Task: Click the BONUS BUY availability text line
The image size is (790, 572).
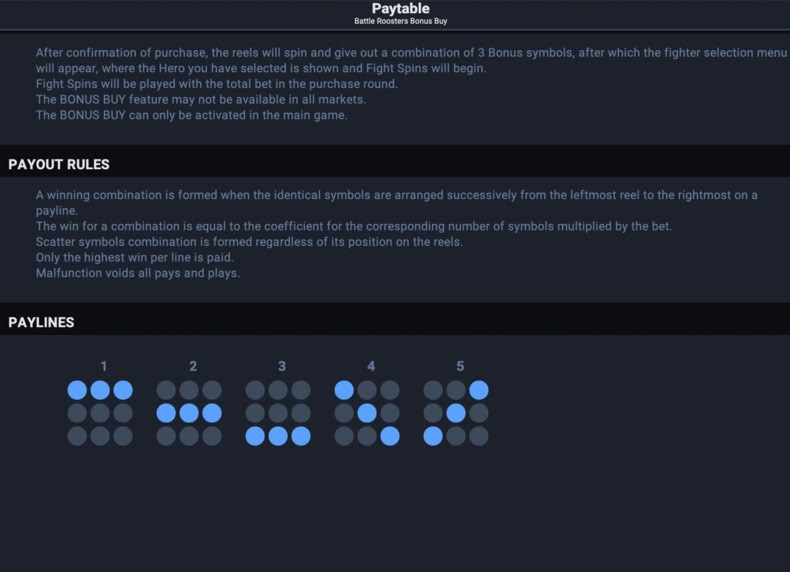Action: (x=201, y=100)
